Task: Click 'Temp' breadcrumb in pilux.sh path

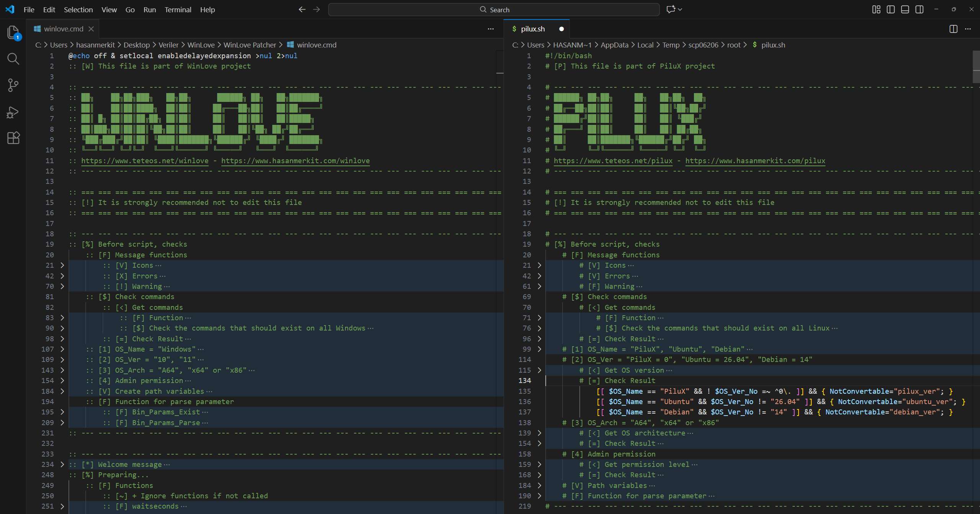Action: [671, 45]
